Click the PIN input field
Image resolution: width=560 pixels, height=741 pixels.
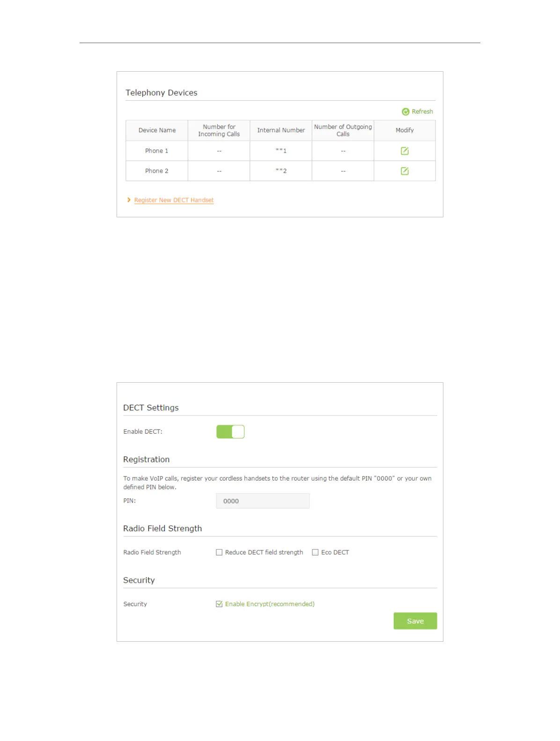click(x=263, y=501)
